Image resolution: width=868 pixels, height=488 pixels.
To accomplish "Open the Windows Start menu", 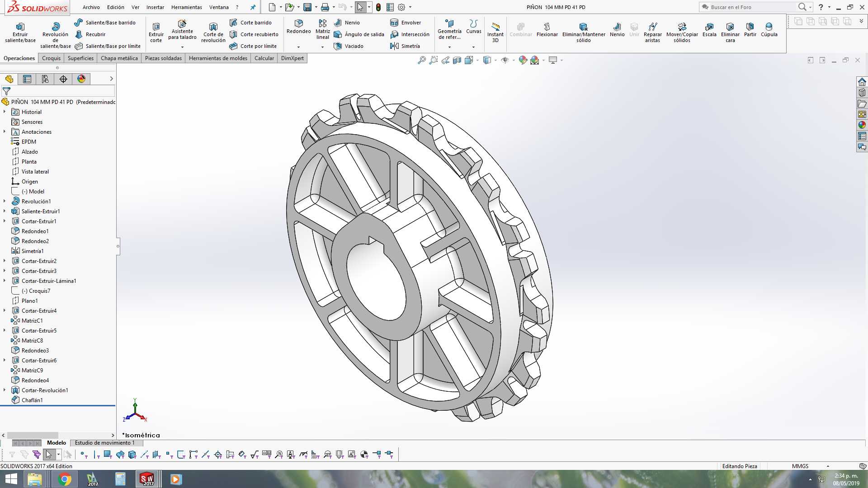I will click(x=11, y=479).
